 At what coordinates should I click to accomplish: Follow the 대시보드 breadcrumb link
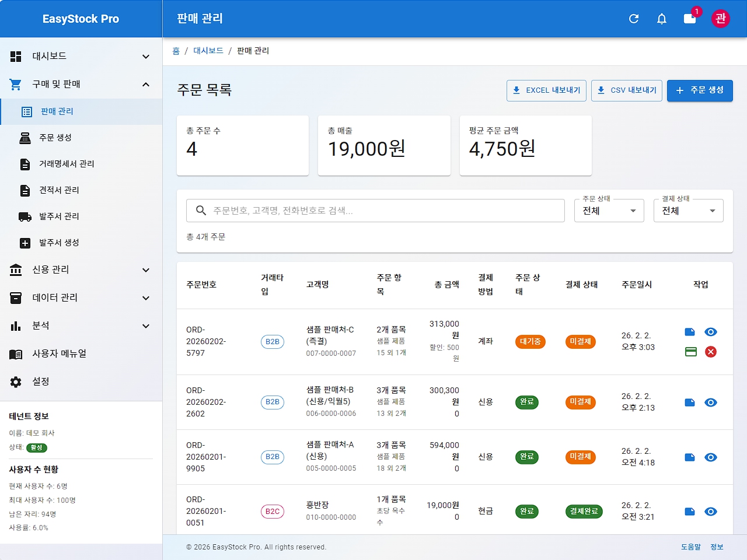pyautogui.click(x=208, y=51)
